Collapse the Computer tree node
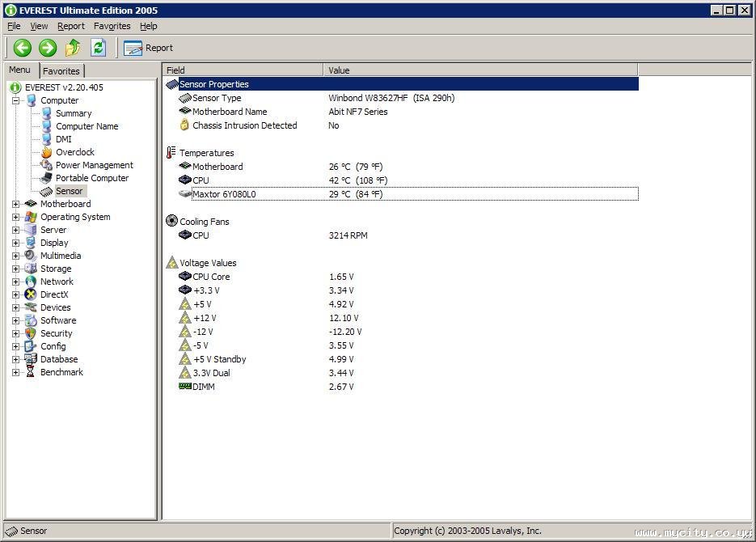Viewport: 756px width, 542px height. 15,100
